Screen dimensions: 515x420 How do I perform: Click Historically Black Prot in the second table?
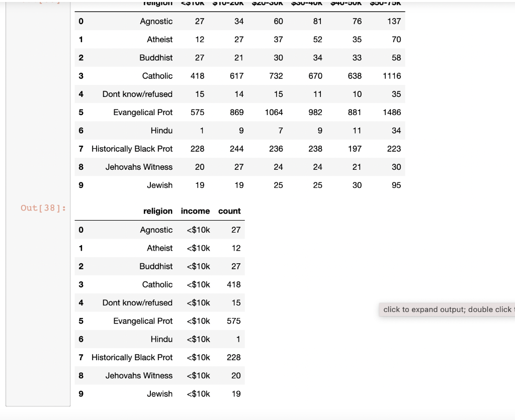point(132,357)
